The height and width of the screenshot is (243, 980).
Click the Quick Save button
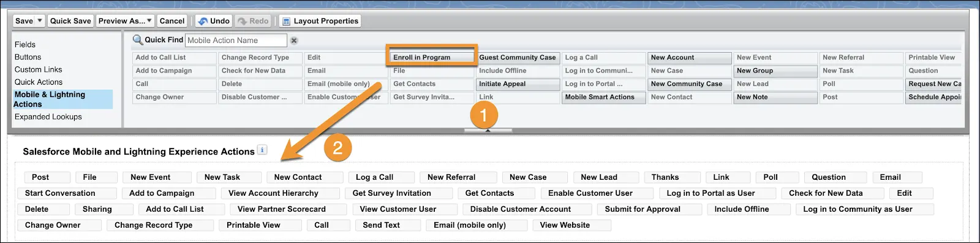click(x=70, y=21)
